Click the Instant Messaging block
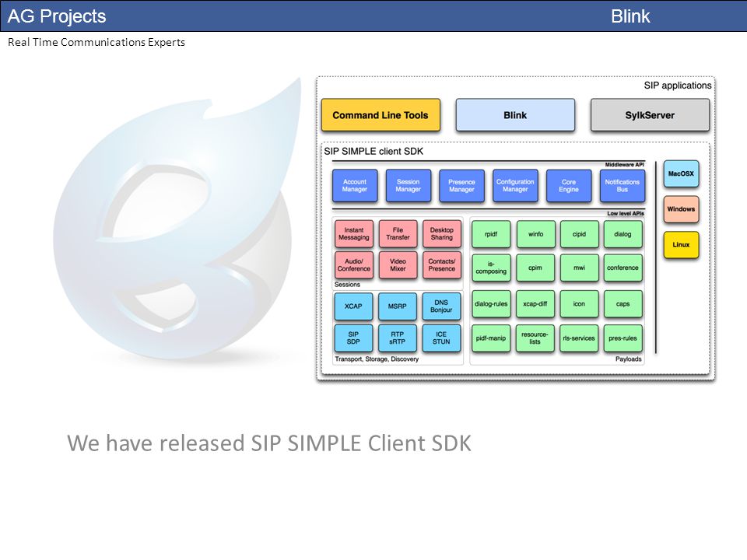This screenshot has width=747, height=560. pos(354,234)
